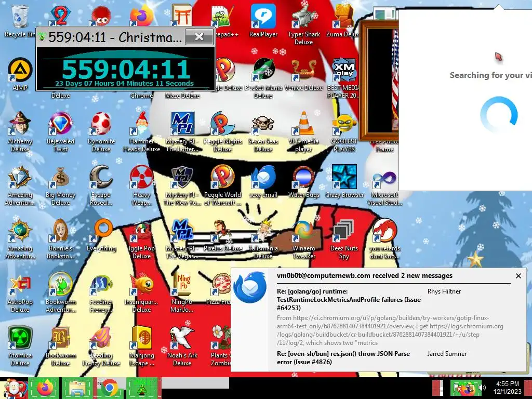Launch the Bookworm Deluxe shortcut
The height and width of the screenshot is (399, 532).
60,345
